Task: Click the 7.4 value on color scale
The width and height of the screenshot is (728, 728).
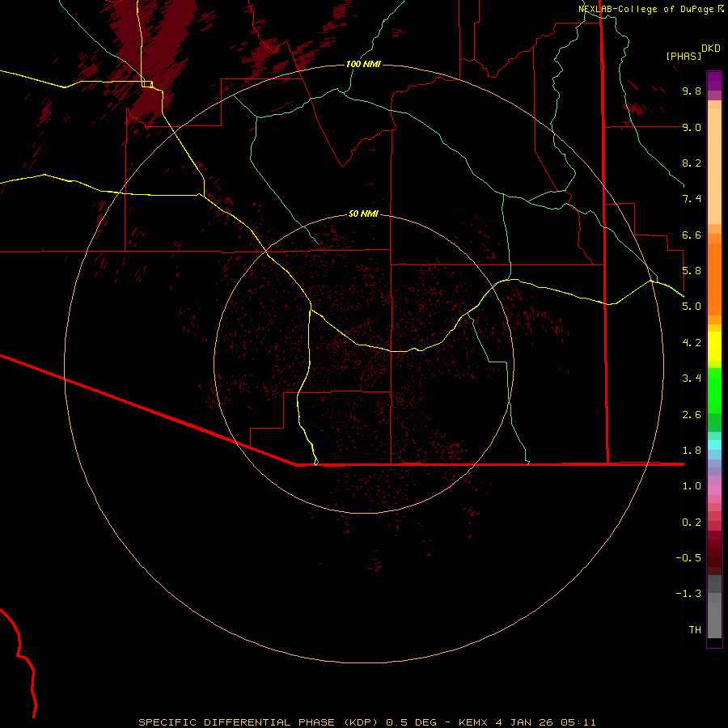Action: tap(692, 199)
